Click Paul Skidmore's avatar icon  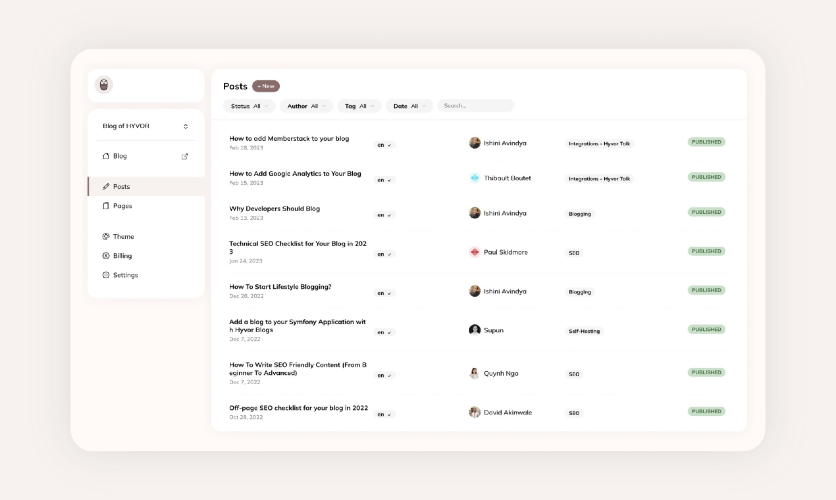point(475,252)
